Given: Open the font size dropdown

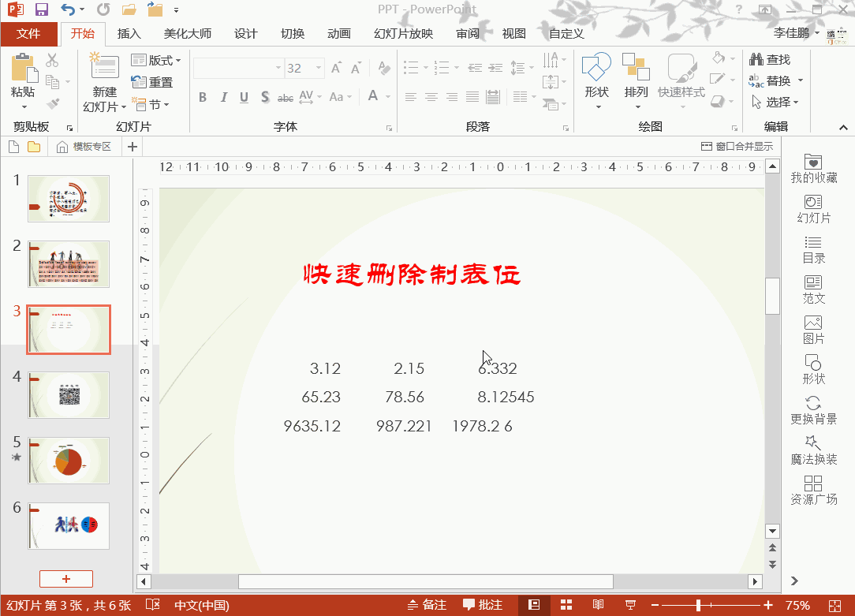Looking at the screenshot, I should pyautogui.click(x=319, y=68).
